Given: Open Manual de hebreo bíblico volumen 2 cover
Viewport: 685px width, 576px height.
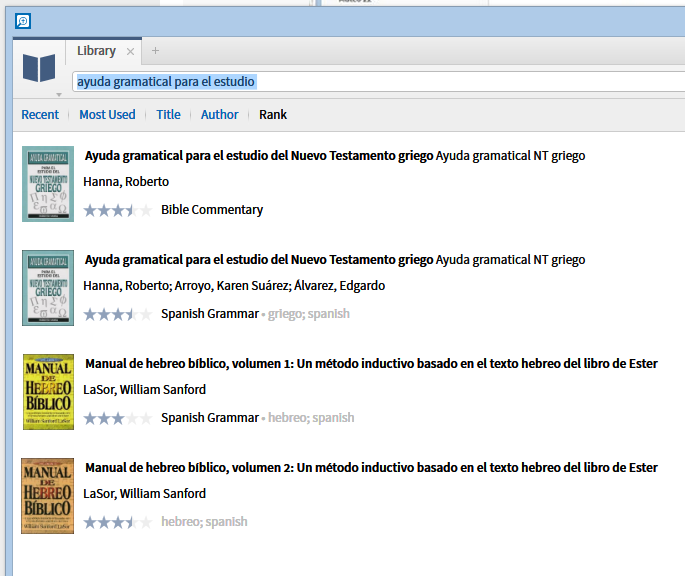Looking at the screenshot, I should coord(48,496).
